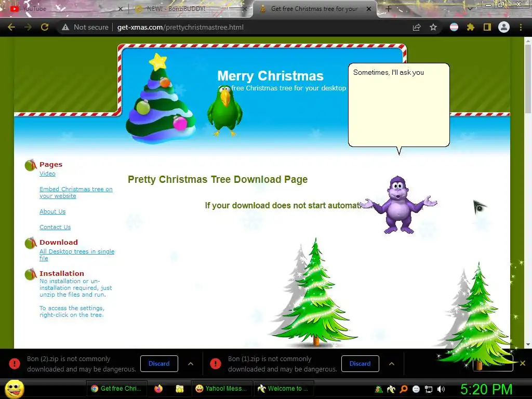
Task: Visit the Contact Us link
Action: [x=55, y=227]
